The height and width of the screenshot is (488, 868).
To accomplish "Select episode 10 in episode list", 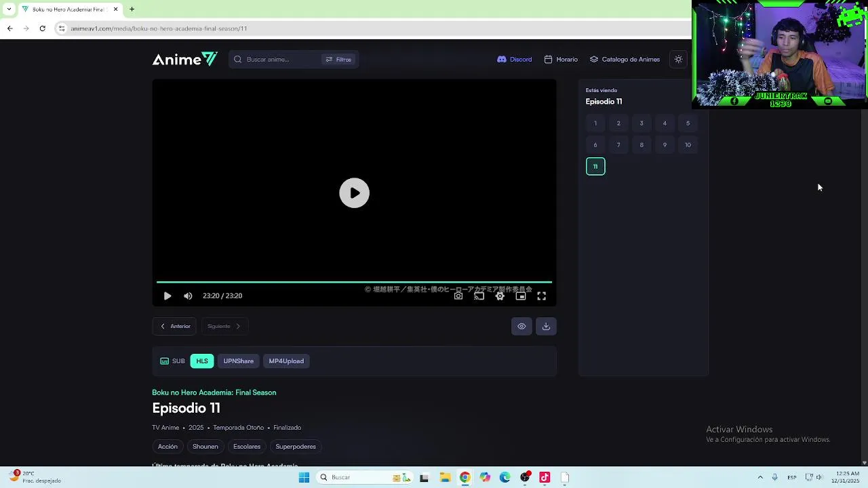I will click(688, 145).
